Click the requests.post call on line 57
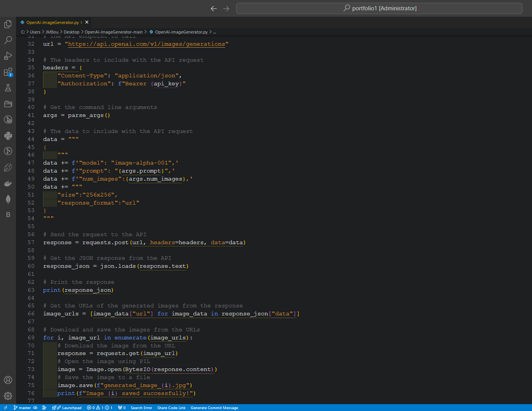Image resolution: width=532 pixels, height=411 pixels. 105,243
